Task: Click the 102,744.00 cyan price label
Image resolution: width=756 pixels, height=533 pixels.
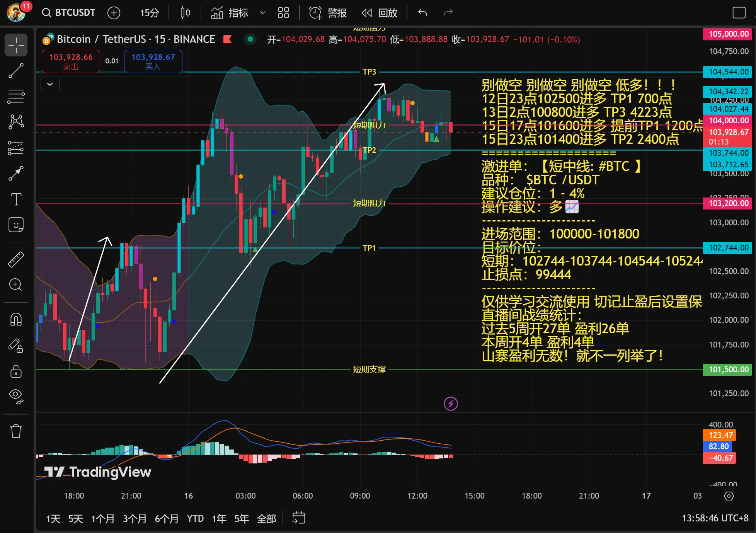Action: 728,248
